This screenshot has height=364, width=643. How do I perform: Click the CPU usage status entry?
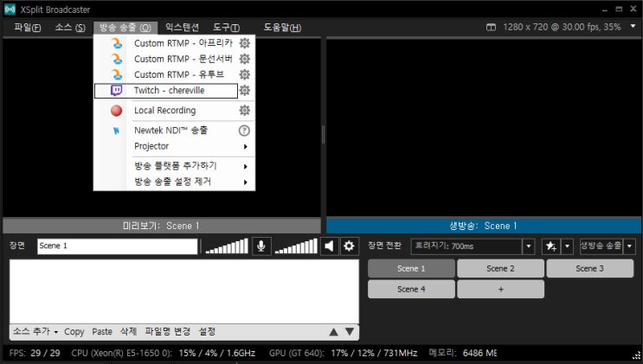point(164,353)
